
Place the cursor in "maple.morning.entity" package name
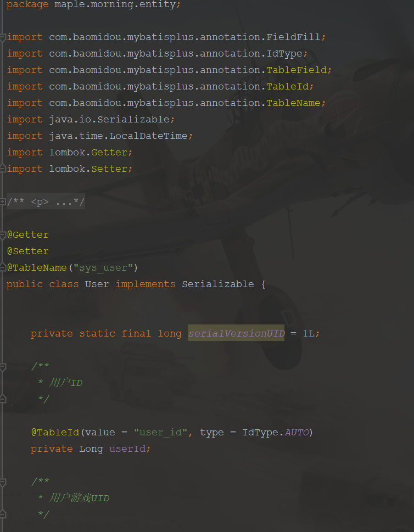(115, 4)
